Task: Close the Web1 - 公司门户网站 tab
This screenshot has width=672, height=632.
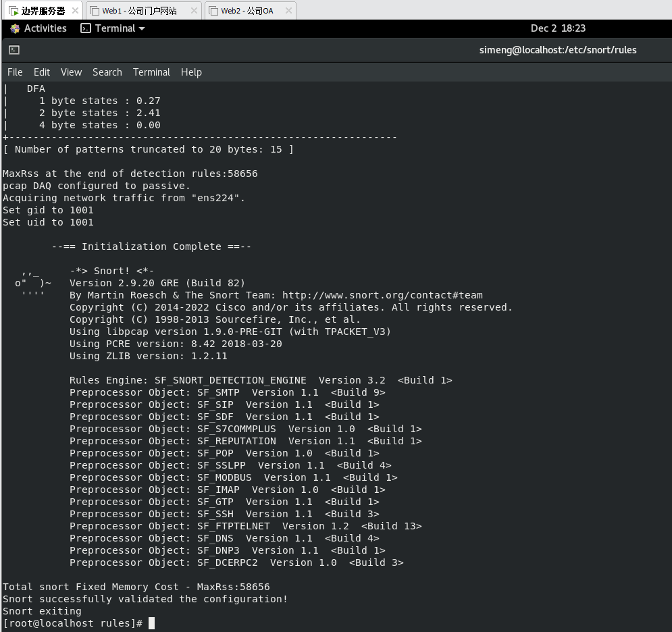Action: [194, 11]
